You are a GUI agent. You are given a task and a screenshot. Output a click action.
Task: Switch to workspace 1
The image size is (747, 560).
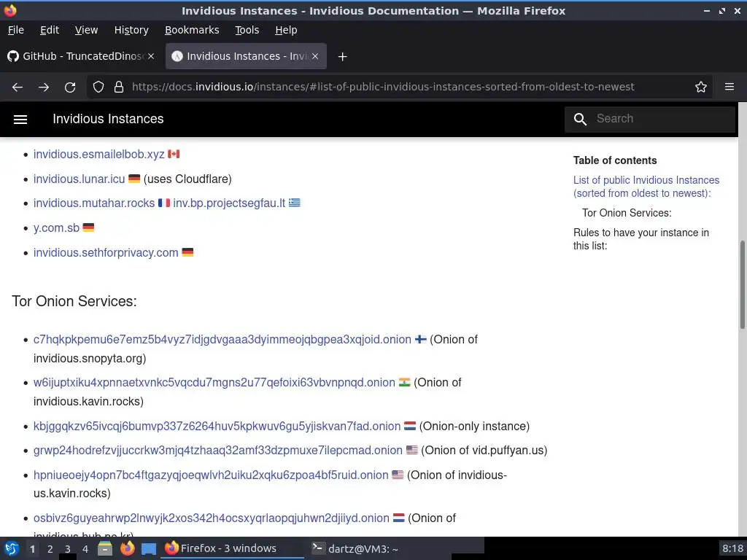coord(32,549)
